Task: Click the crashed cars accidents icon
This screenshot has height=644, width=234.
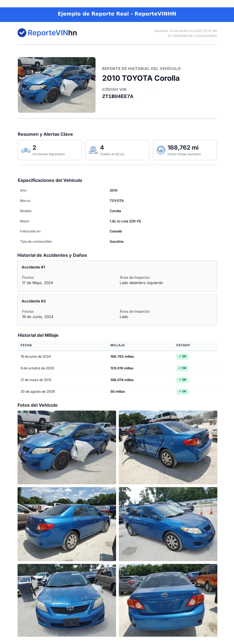Action: (x=26, y=150)
